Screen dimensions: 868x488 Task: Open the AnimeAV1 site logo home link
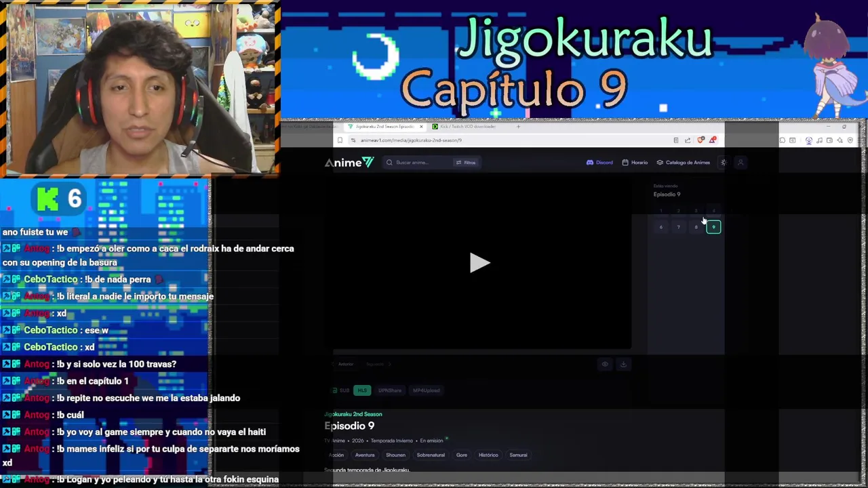tap(349, 163)
